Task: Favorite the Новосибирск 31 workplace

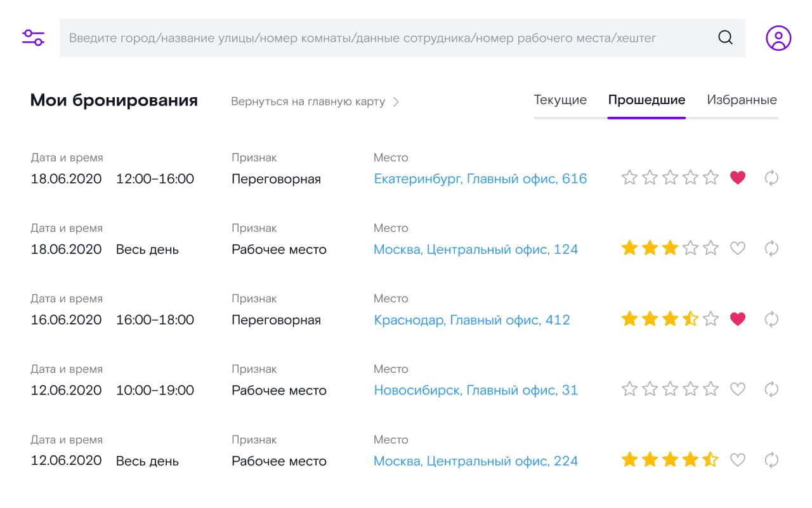Action: (x=737, y=389)
